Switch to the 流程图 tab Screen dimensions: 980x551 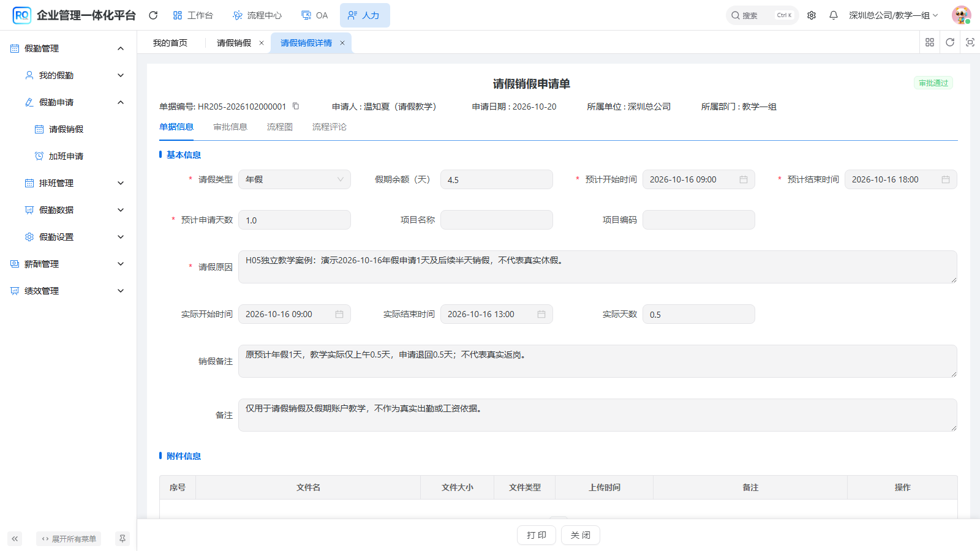pyautogui.click(x=280, y=127)
